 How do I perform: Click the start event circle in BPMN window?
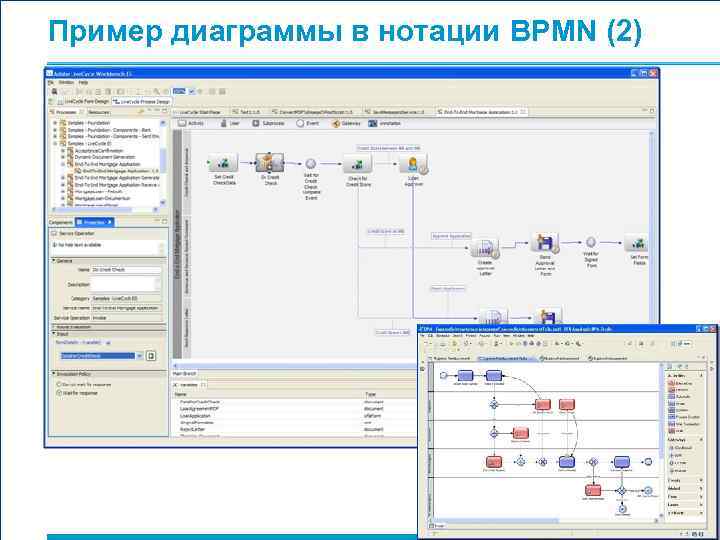coord(444,375)
